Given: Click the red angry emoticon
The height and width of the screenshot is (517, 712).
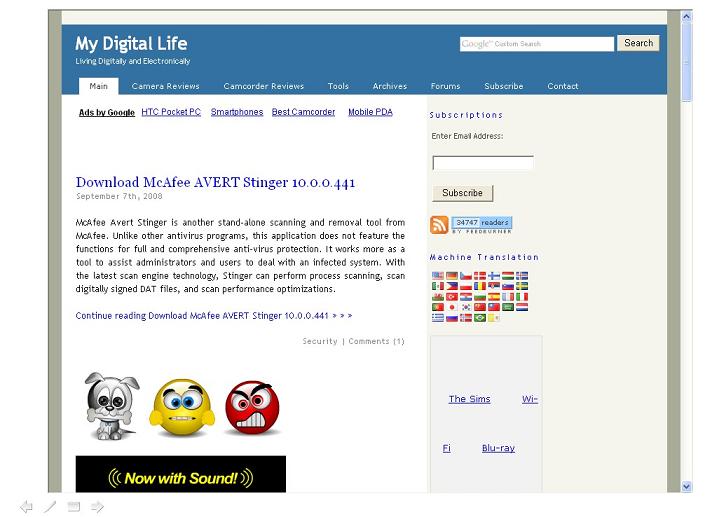Looking at the screenshot, I should point(252,408).
